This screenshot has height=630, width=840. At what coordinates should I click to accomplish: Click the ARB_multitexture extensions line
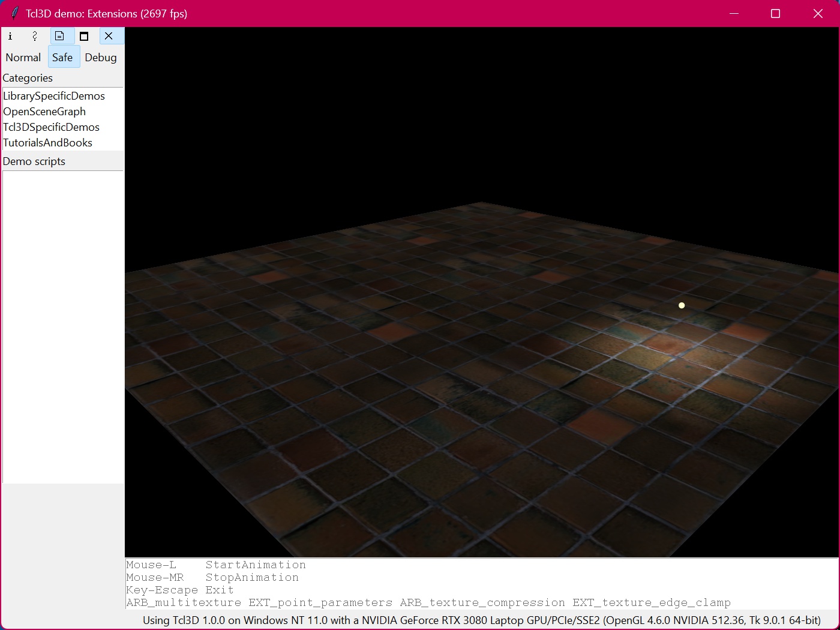428,602
